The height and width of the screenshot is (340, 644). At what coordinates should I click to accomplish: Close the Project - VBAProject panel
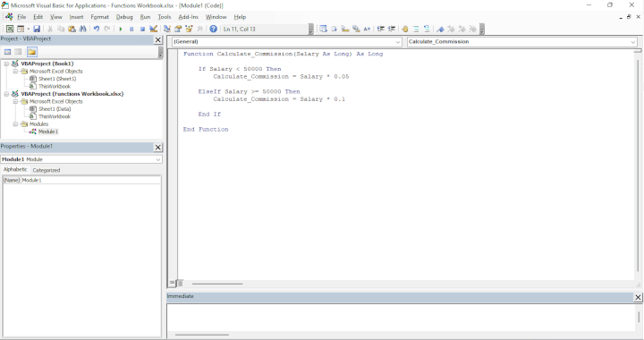(x=158, y=40)
